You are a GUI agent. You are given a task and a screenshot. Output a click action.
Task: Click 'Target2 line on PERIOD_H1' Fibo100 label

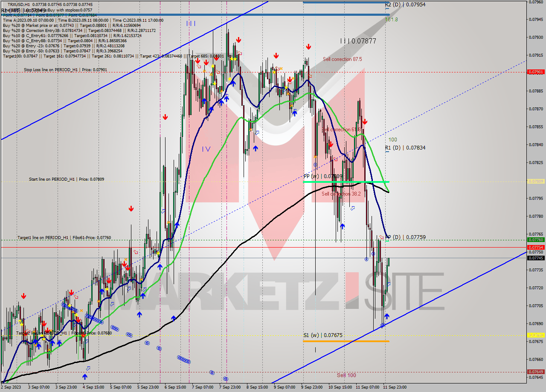[64, 333]
